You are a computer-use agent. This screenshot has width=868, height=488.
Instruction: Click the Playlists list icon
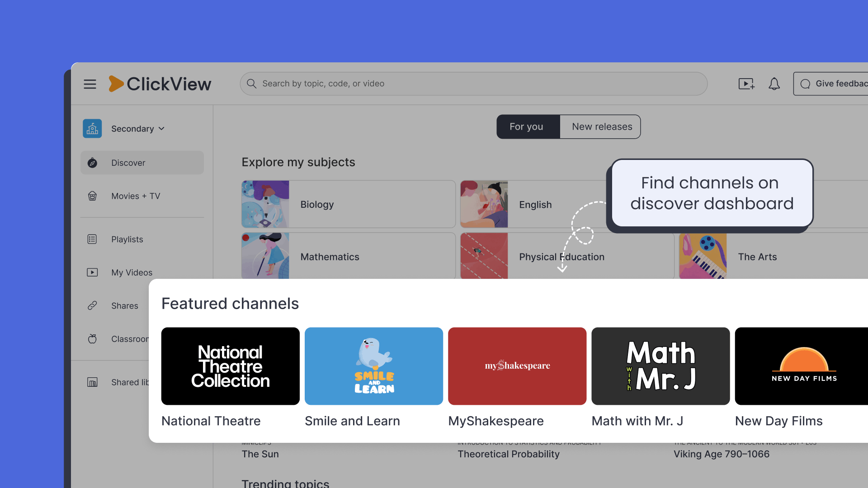pyautogui.click(x=92, y=239)
